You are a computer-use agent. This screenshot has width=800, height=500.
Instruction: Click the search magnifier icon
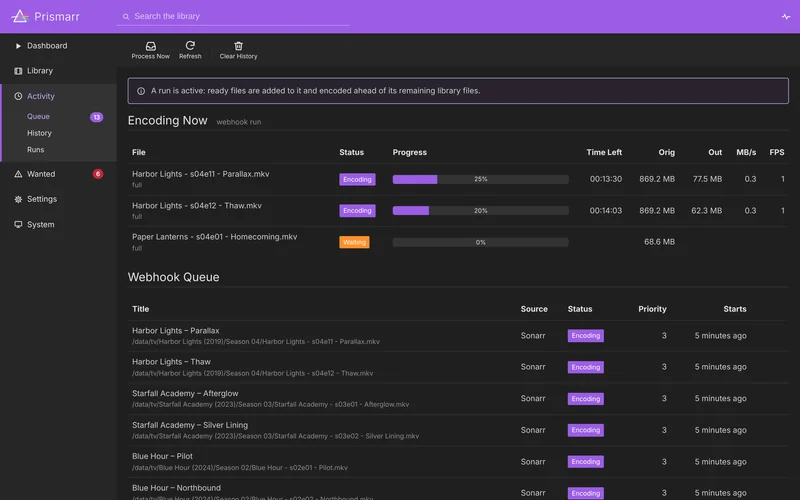[126, 16]
